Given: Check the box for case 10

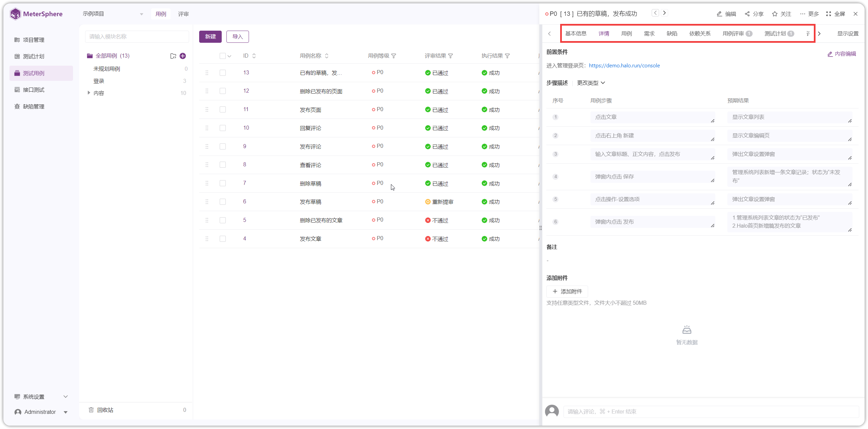Looking at the screenshot, I should pos(223,128).
